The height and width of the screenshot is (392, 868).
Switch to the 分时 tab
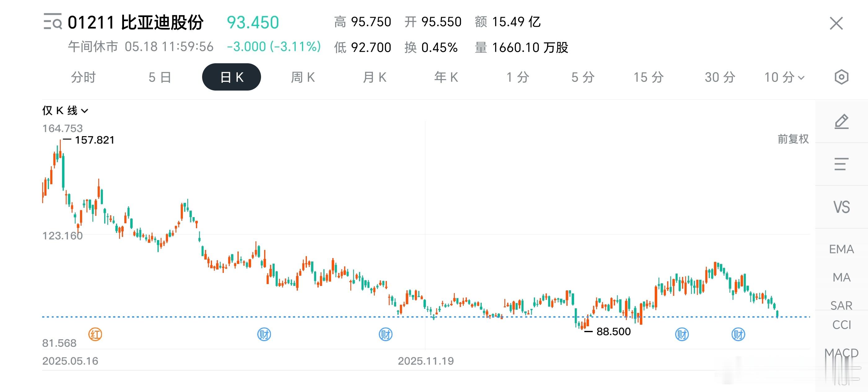point(83,77)
